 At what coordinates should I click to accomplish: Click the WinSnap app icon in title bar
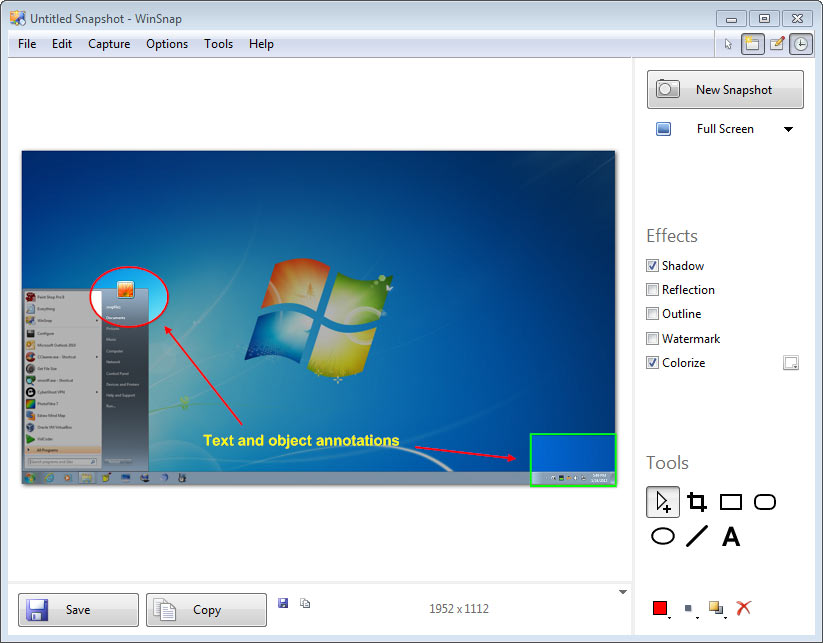click(18, 18)
